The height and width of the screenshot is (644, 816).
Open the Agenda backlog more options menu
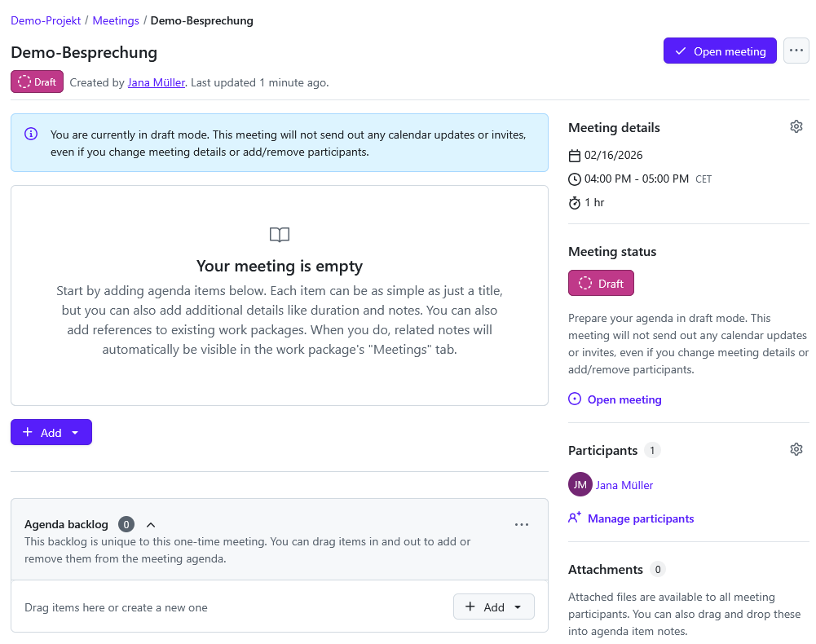[x=522, y=524]
